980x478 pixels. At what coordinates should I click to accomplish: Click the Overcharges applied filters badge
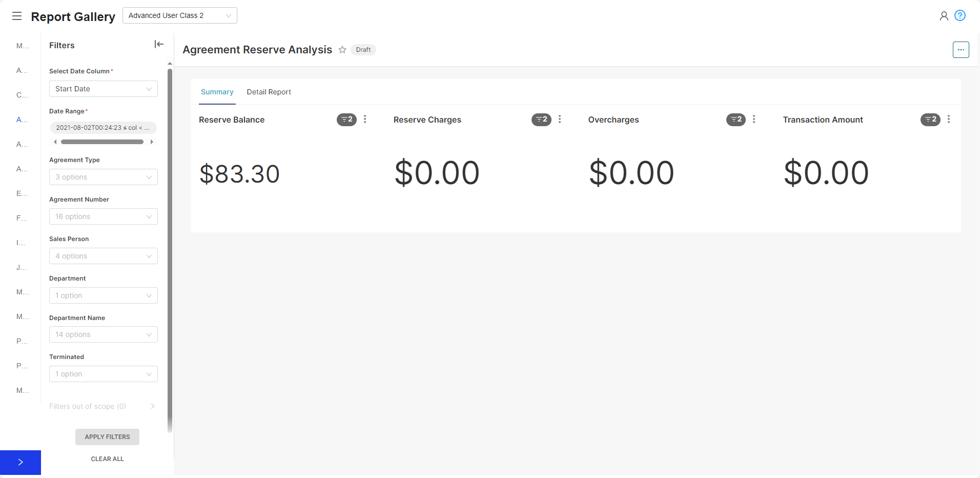click(736, 120)
